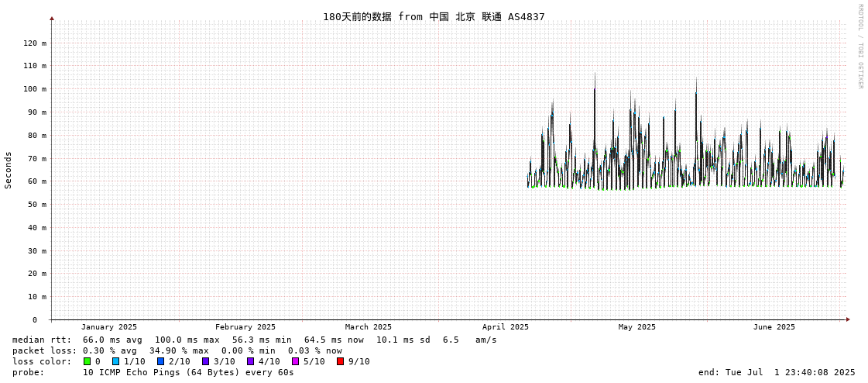Click the 20 m y-axis label
The image size is (868, 383).
(x=38, y=273)
